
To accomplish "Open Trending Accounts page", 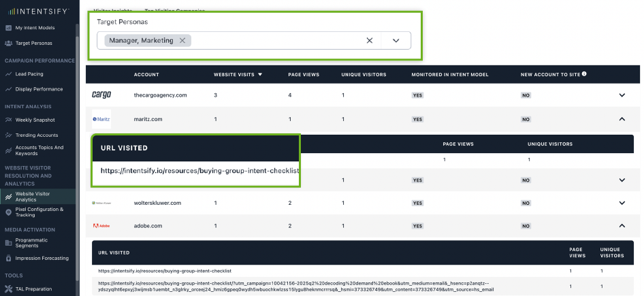I will [x=37, y=135].
